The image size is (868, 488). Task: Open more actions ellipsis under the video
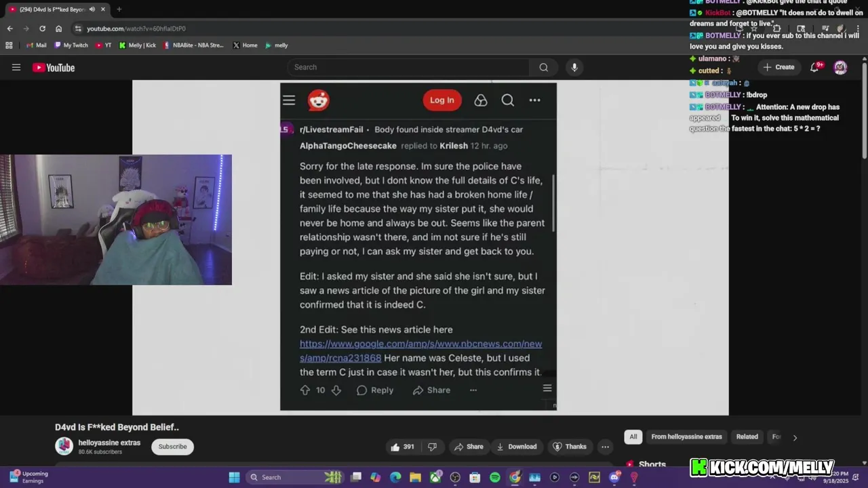605,447
